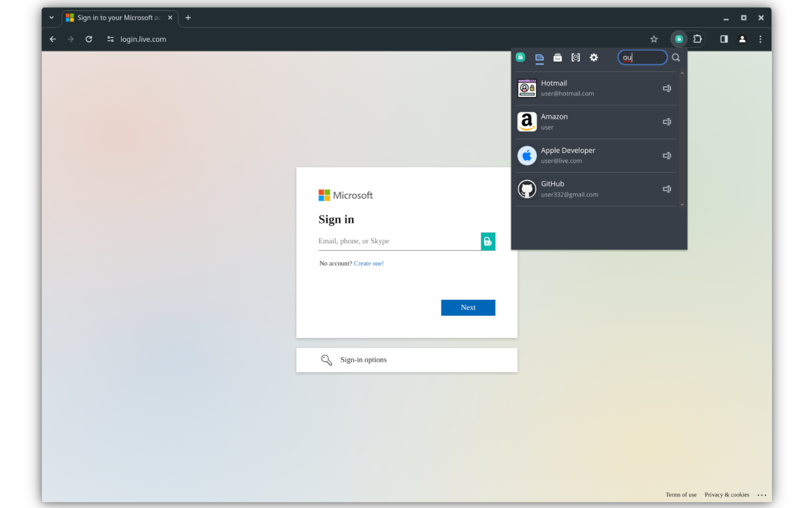812x508 pixels.
Task: Click the Apple Developer logo icon
Action: coord(527,156)
